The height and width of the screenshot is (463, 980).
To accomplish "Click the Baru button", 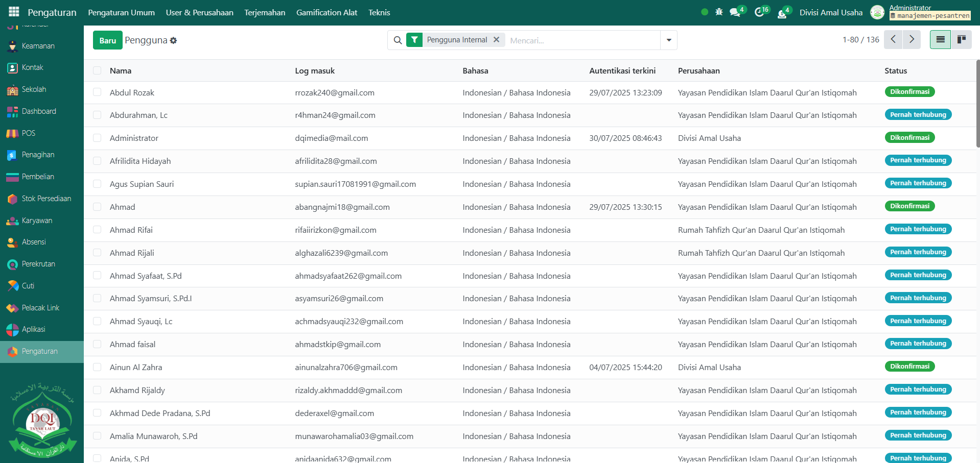I will [x=107, y=40].
